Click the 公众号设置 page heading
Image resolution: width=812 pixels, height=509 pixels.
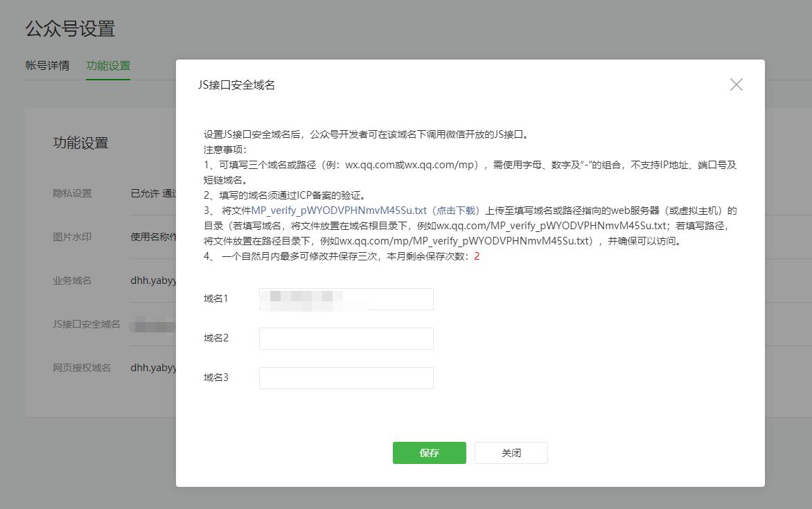pos(71,28)
